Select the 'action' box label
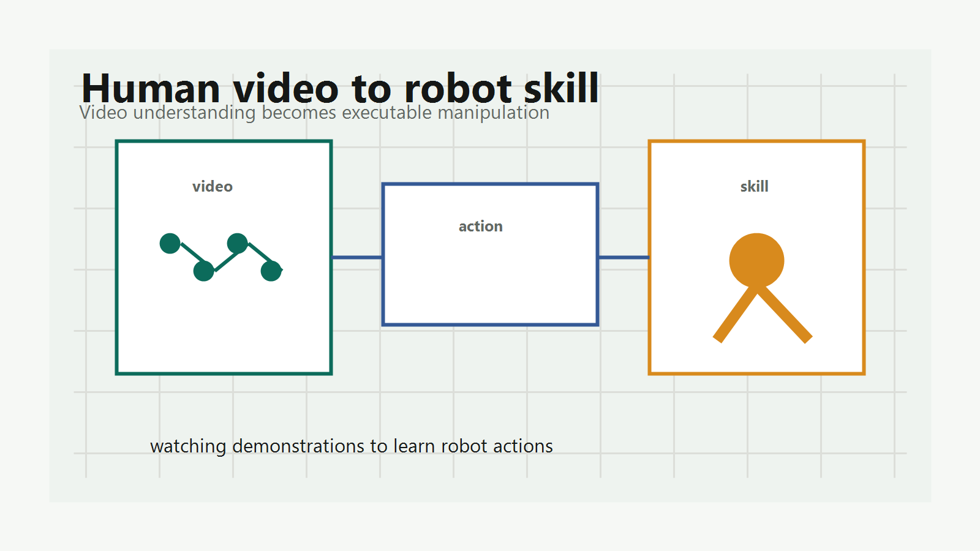Viewport: 980px width, 551px height. click(x=481, y=227)
